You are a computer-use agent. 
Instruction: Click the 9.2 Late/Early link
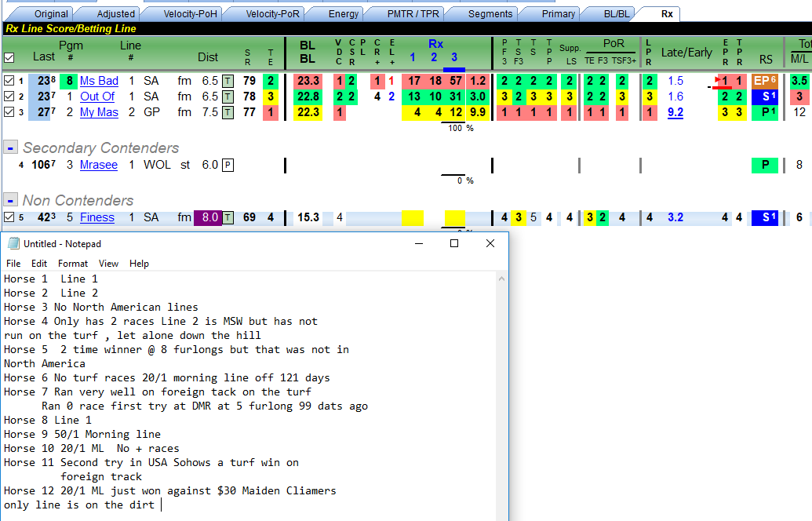point(675,112)
